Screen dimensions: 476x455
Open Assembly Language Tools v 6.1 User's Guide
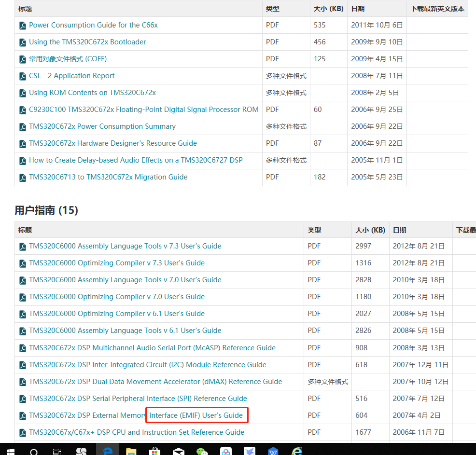(x=125, y=331)
